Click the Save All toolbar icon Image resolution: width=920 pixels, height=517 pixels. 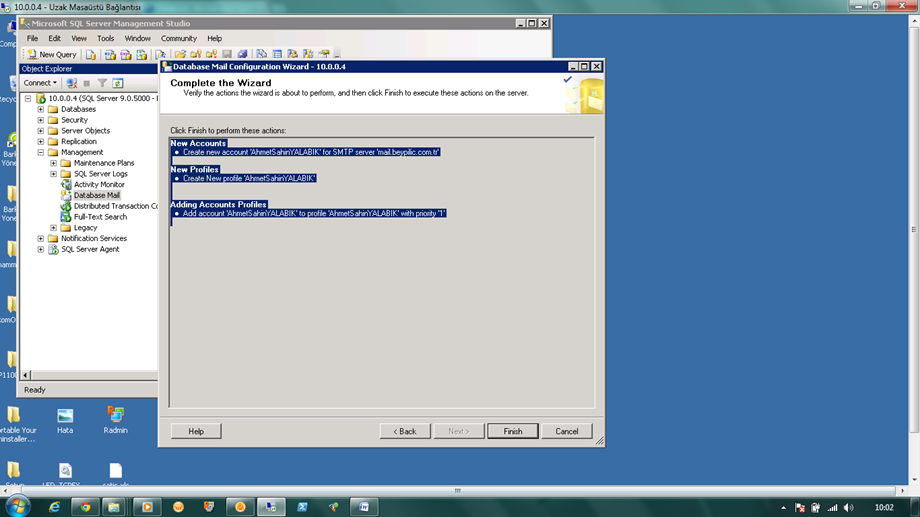(242, 55)
